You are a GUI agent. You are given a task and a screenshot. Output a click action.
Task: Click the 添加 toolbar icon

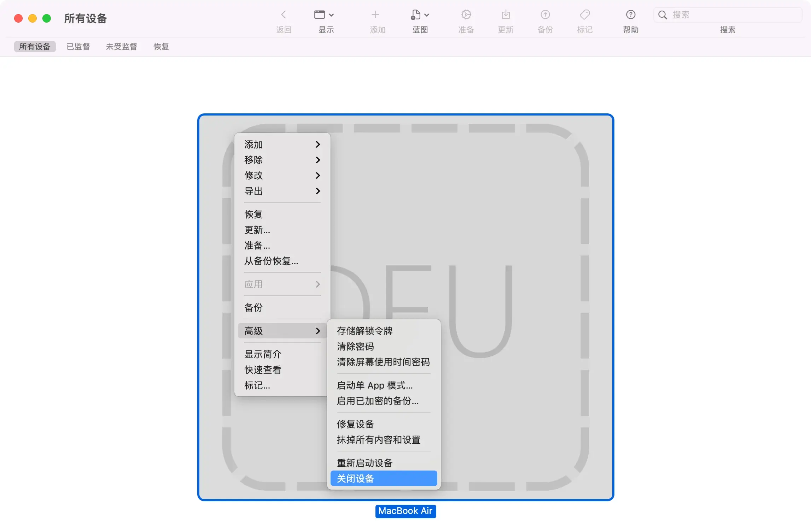tap(375, 14)
